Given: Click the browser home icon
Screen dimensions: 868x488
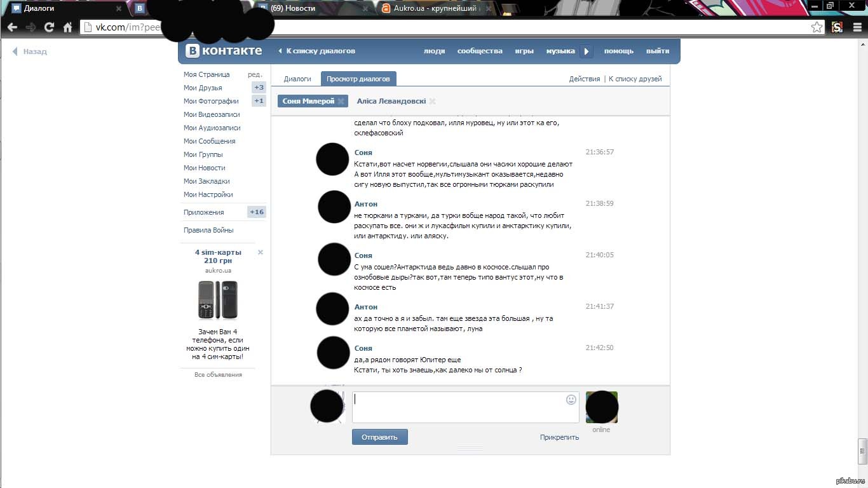Looking at the screenshot, I should pos(67,27).
